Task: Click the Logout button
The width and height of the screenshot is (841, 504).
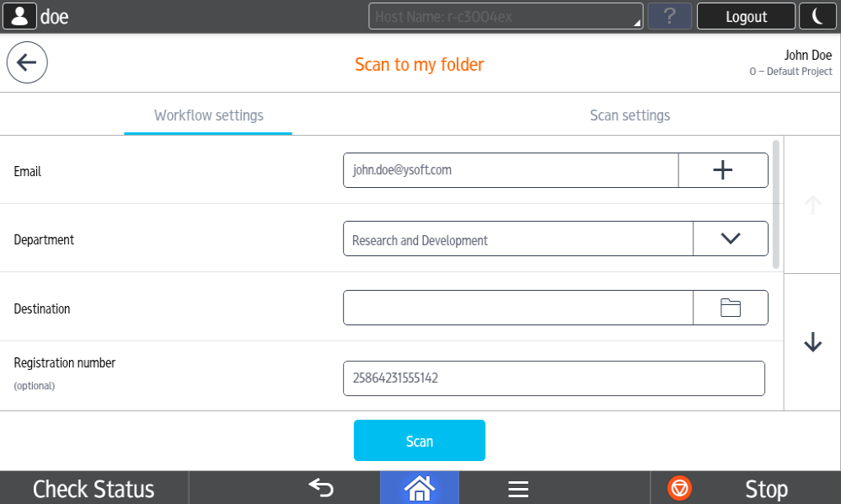Action: 746,16
